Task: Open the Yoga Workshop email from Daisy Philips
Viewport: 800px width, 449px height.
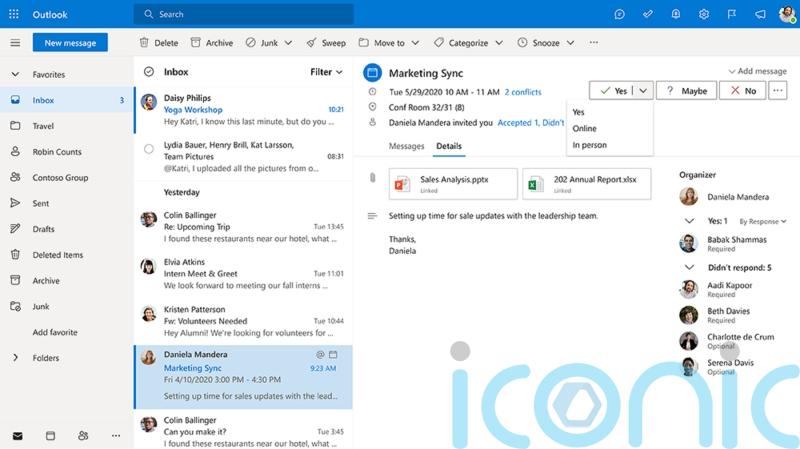Action: tap(243, 110)
